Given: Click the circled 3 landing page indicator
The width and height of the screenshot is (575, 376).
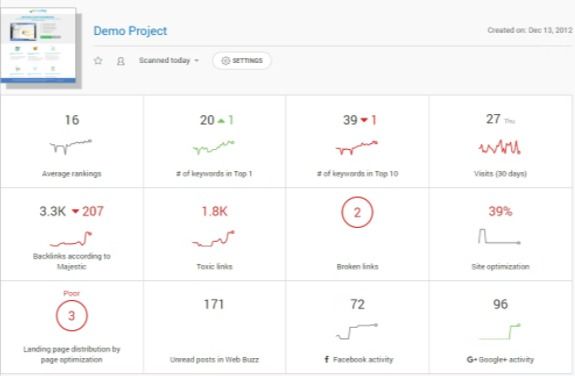Looking at the screenshot, I should tap(72, 315).
